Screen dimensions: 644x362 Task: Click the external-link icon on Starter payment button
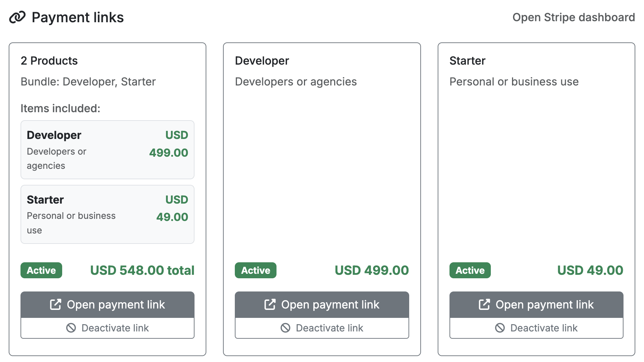484,304
